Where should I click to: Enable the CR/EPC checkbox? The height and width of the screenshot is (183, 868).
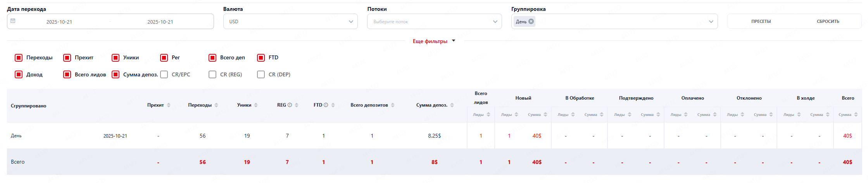(x=164, y=74)
